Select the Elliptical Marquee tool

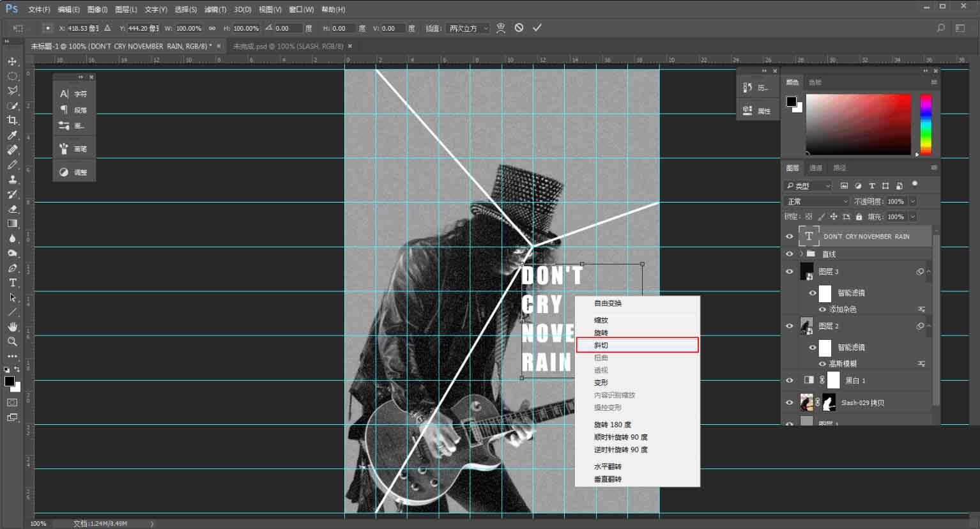(x=12, y=76)
